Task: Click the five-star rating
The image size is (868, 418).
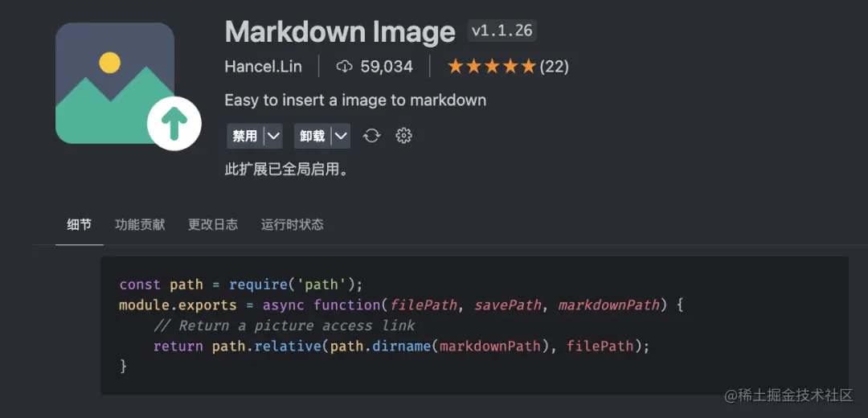Action: (492, 67)
